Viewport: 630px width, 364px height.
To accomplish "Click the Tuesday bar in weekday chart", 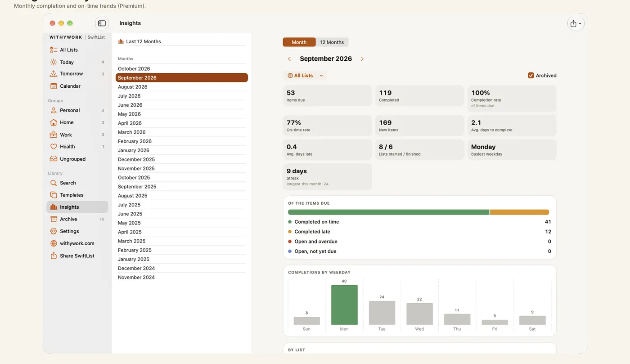I will [x=382, y=313].
